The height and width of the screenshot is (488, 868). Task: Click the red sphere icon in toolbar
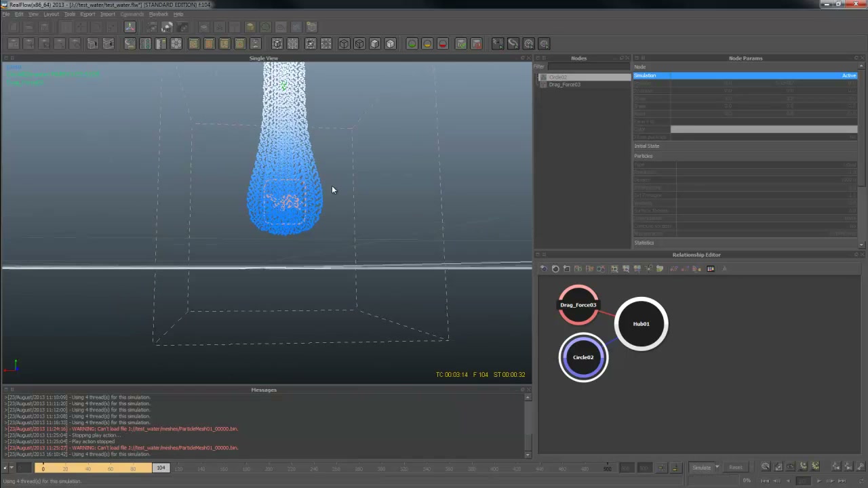443,44
